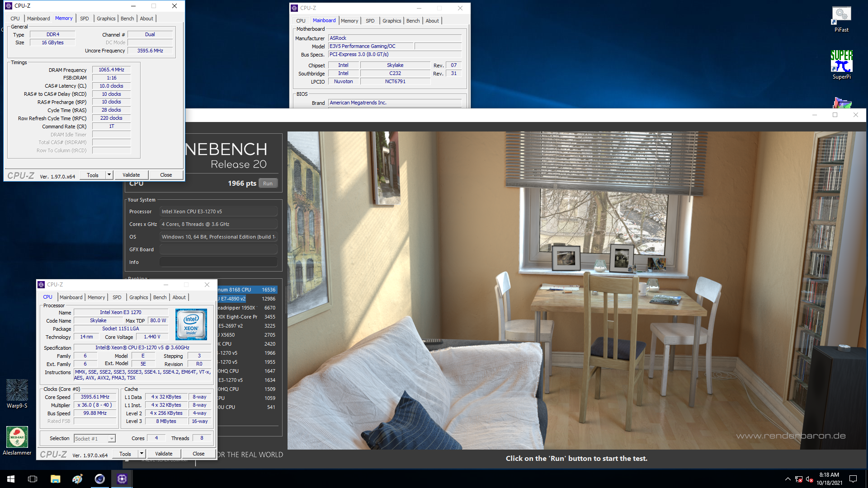
Task: Click Tools button in CPU window
Action: tap(125, 454)
